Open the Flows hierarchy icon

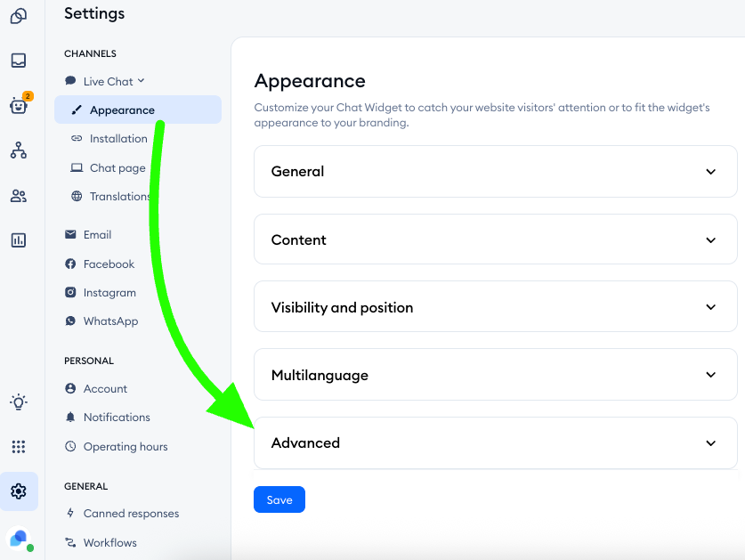click(x=19, y=150)
